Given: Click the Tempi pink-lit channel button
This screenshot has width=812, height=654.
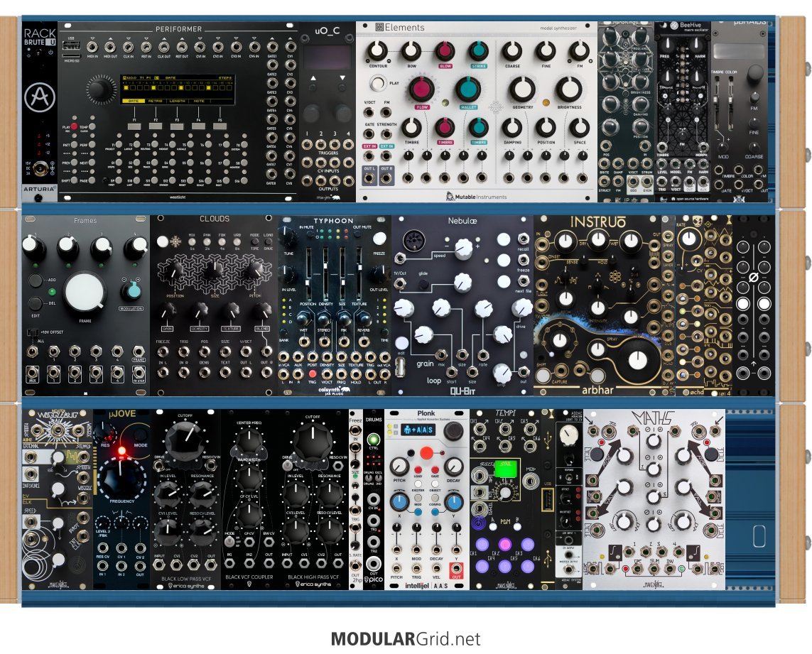Looking at the screenshot, I should click(505, 544).
